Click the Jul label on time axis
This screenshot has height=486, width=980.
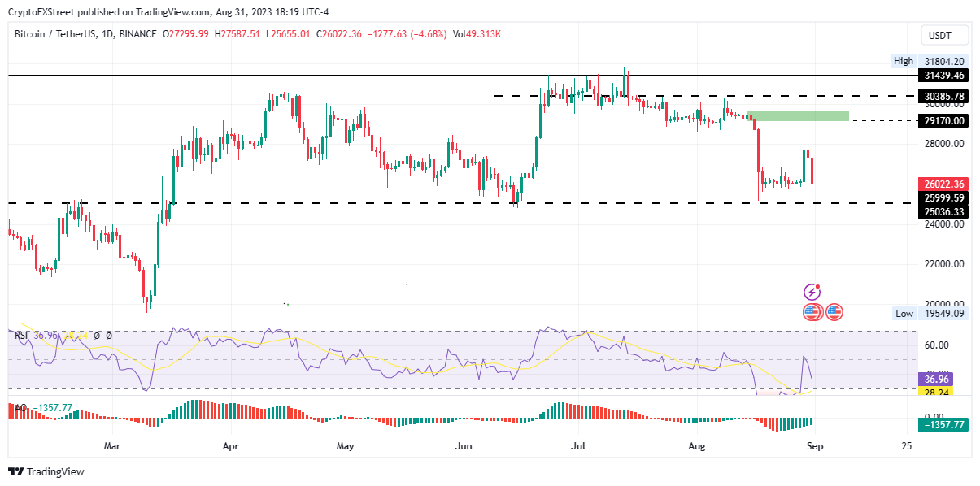pyautogui.click(x=579, y=446)
